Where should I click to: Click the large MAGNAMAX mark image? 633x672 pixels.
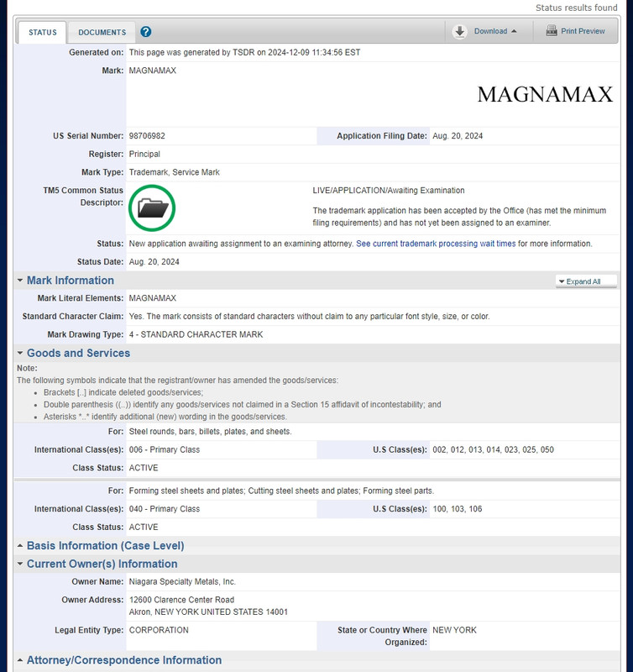pyautogui.click(x=545, y=94)
